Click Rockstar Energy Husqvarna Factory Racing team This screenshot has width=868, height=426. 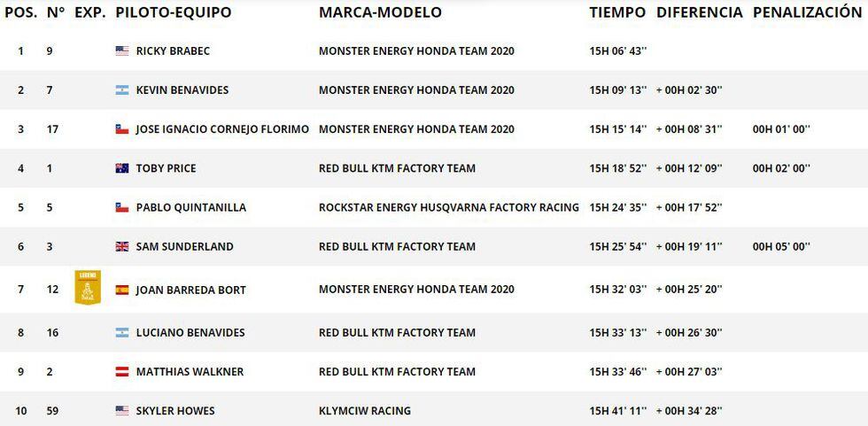click(x=448, y=207)
